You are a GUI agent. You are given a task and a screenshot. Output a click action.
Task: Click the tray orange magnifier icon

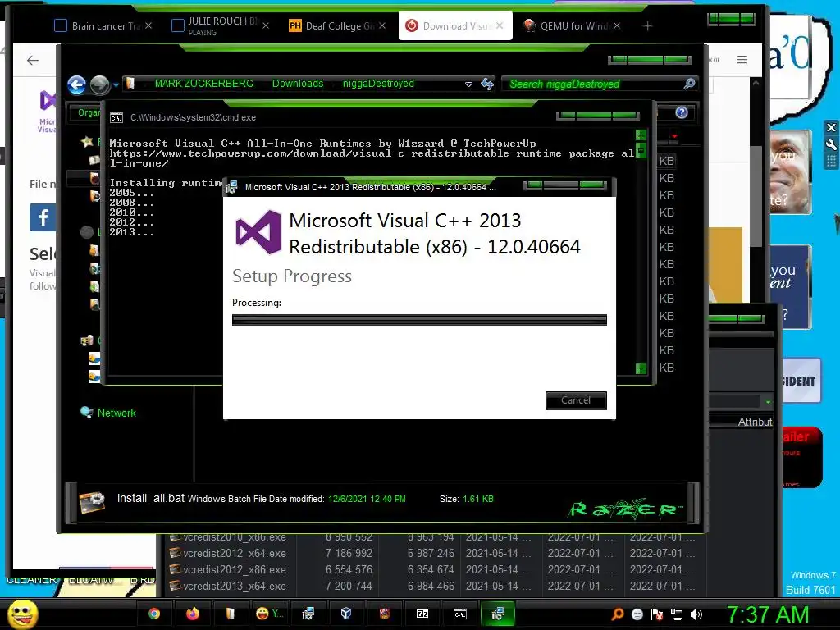point(617,614)
